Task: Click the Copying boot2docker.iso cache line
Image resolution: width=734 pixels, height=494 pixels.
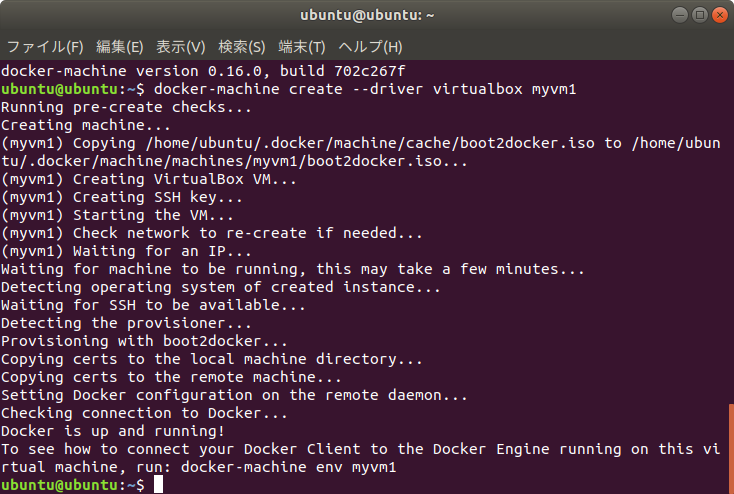Action: (360, 152)
